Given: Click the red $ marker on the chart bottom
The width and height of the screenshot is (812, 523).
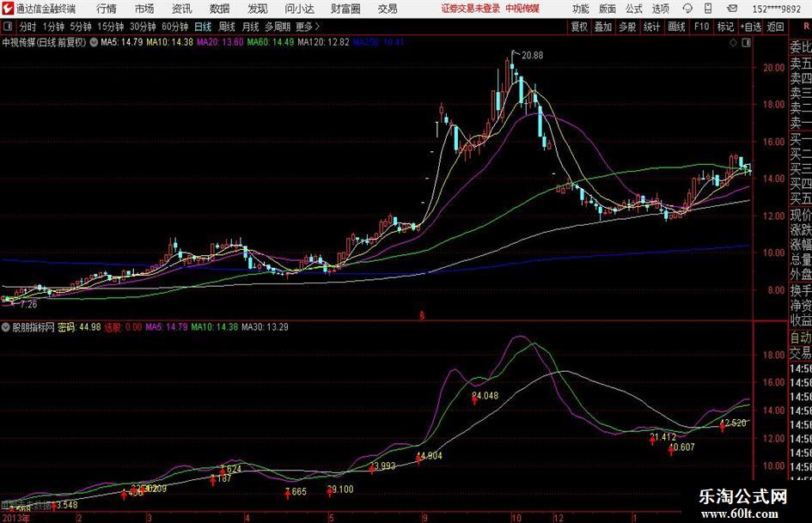Looking at the screenshot, I should 422,315.
